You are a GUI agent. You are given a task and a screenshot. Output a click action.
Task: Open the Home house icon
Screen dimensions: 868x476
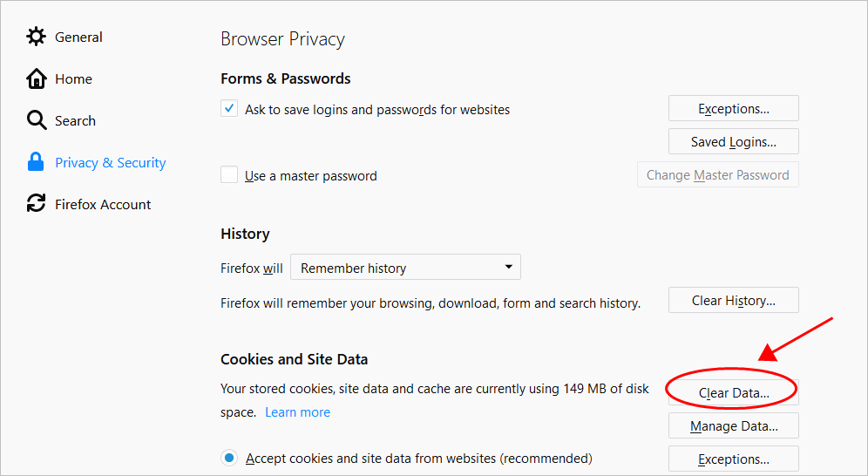pyautogui.click(x=36, y=78)
